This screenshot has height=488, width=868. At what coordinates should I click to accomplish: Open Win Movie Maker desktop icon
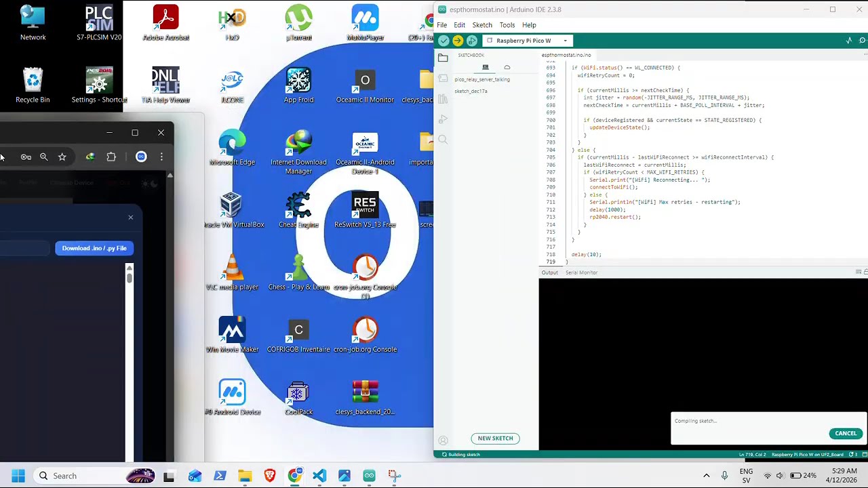[x=232, y=335]
